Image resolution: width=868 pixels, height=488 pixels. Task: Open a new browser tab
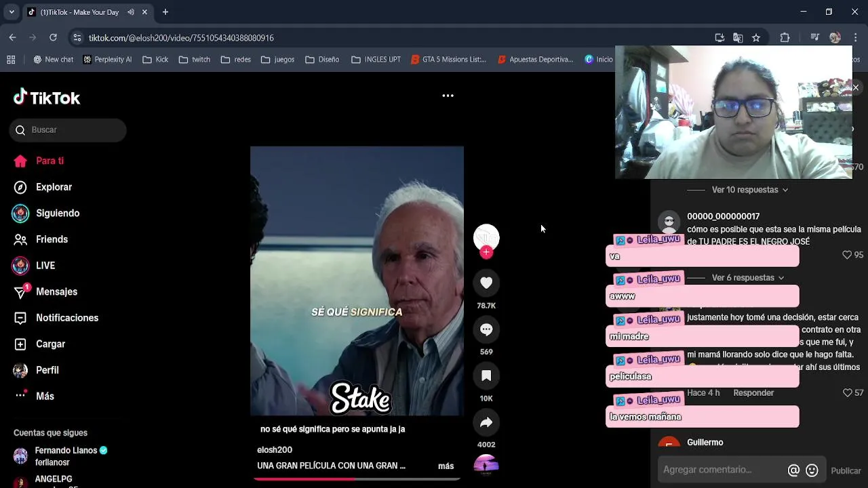point(165,12)
